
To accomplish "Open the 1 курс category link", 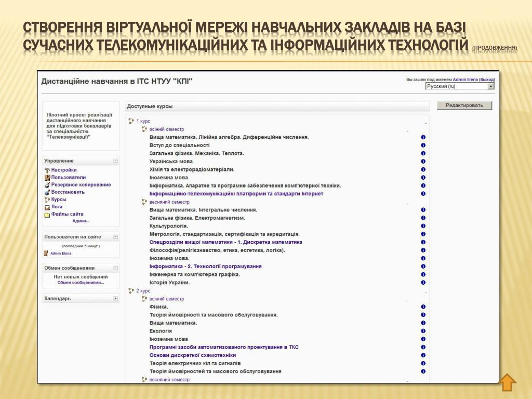I will [143, 121].
